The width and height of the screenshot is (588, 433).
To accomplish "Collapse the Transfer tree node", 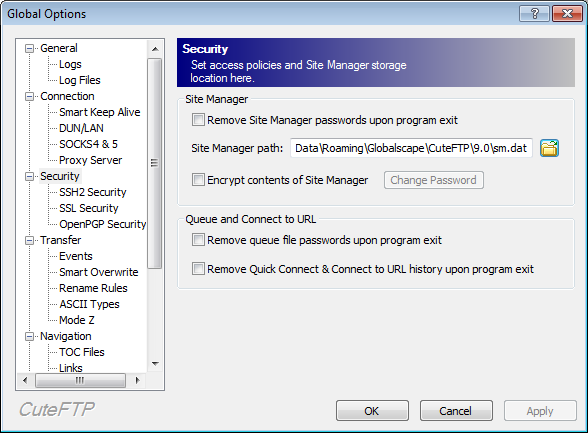I will (29, 240).
